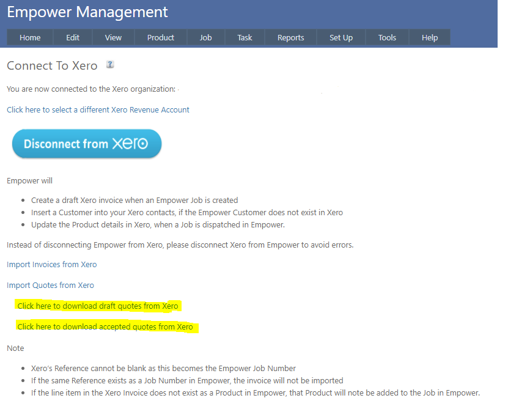Open the Edit menu
The image size is (519, 420).
[73, 37]
